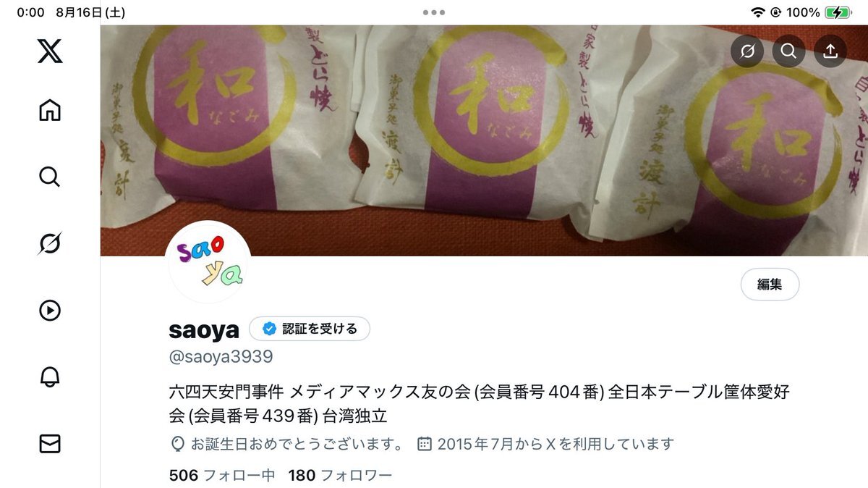
Task: Open saoya profile avatar picture
Action: coord(210,262)
